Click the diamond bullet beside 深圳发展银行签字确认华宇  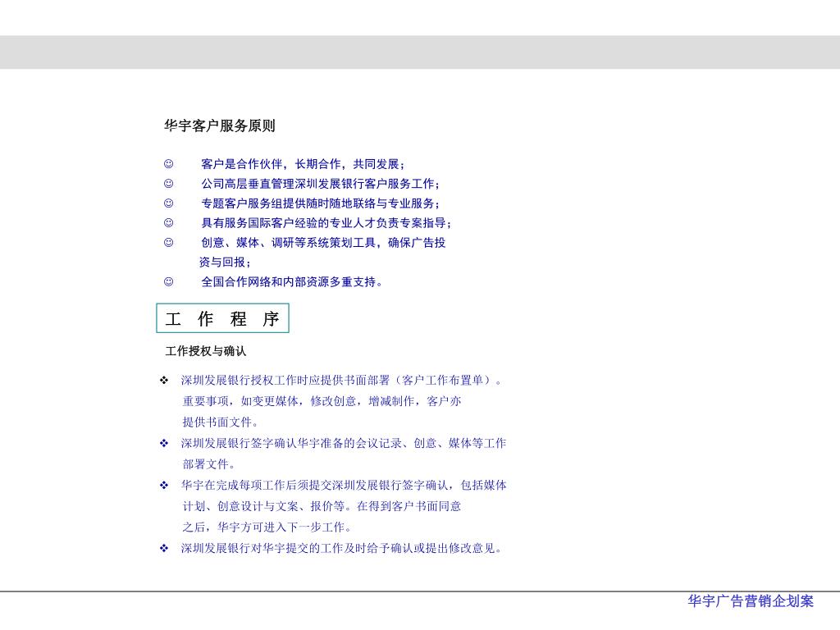tap(164, 443)
